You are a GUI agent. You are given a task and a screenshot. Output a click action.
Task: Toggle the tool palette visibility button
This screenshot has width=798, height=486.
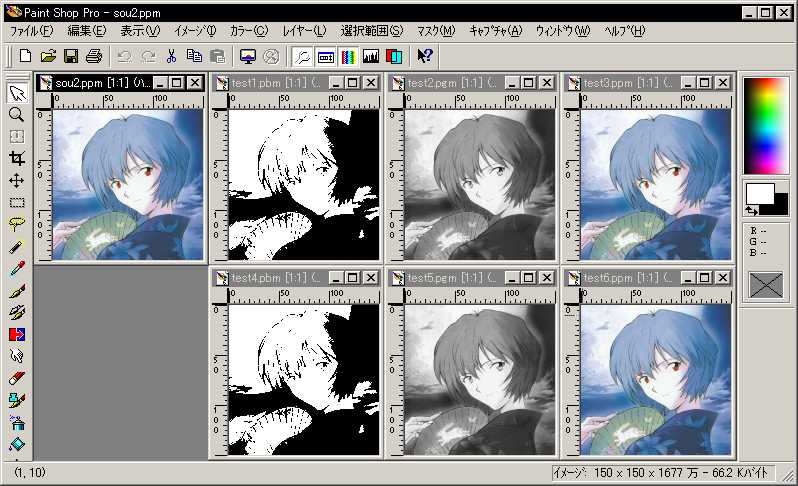tap(302, 56)
